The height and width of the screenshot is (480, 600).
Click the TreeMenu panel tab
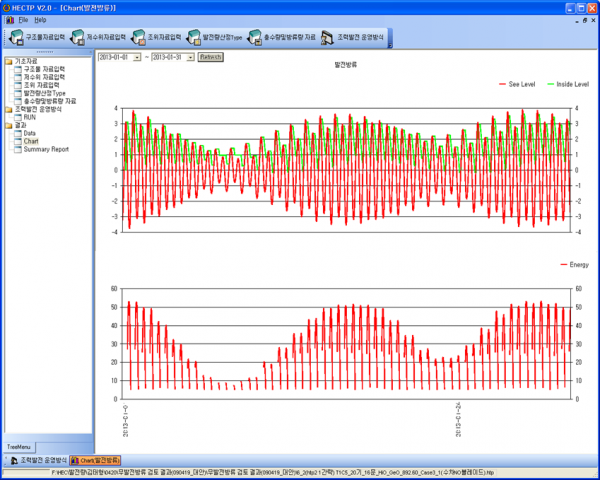coord(19,446)
